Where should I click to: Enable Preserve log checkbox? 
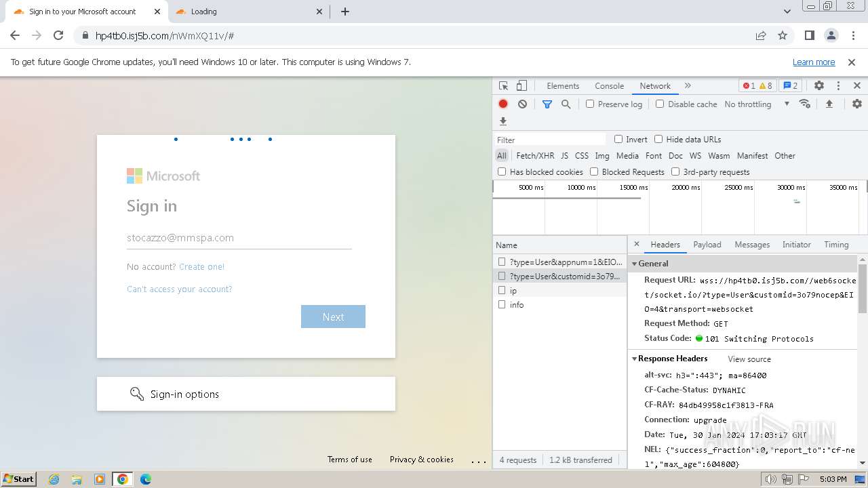pos(590,104)
